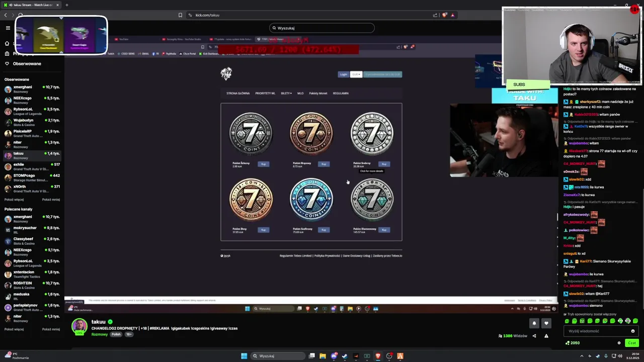Viewport: 644px width, 362px height.
Task: Click the Wyślij wiadomość chat input
Action: coord(601,331)
